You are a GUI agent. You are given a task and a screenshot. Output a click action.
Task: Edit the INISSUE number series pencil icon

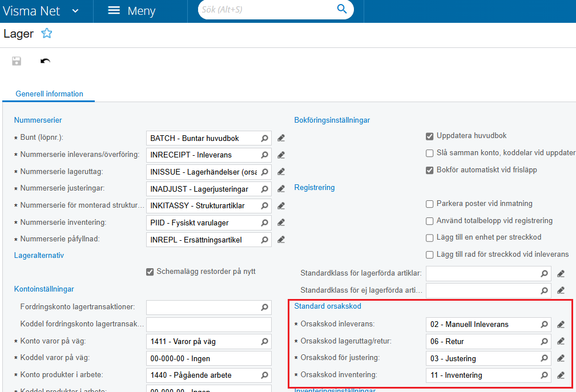click(x=281, y=171)
